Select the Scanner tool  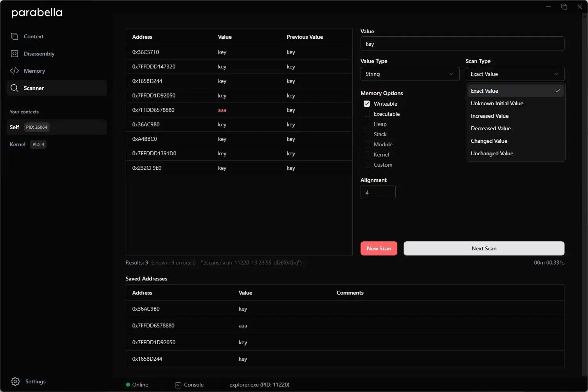click(34, 88)
